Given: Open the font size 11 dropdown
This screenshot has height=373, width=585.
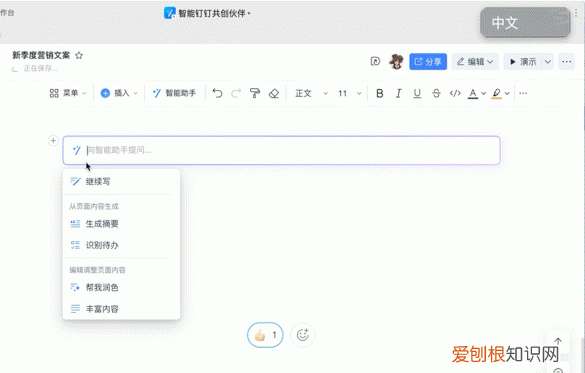Looking at the screenshot, I should click(350, 93).
